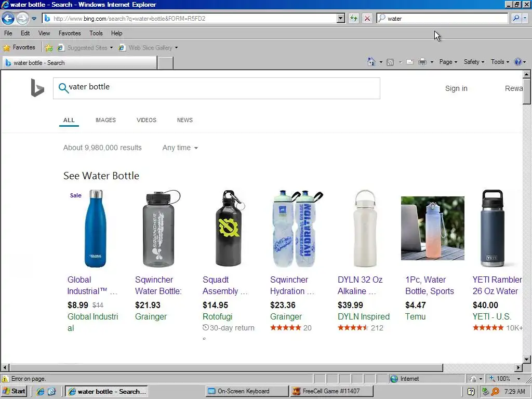This screenshot has height=399, width=532.
Task: Open the Windows Start menu
Action: (14, 391)
